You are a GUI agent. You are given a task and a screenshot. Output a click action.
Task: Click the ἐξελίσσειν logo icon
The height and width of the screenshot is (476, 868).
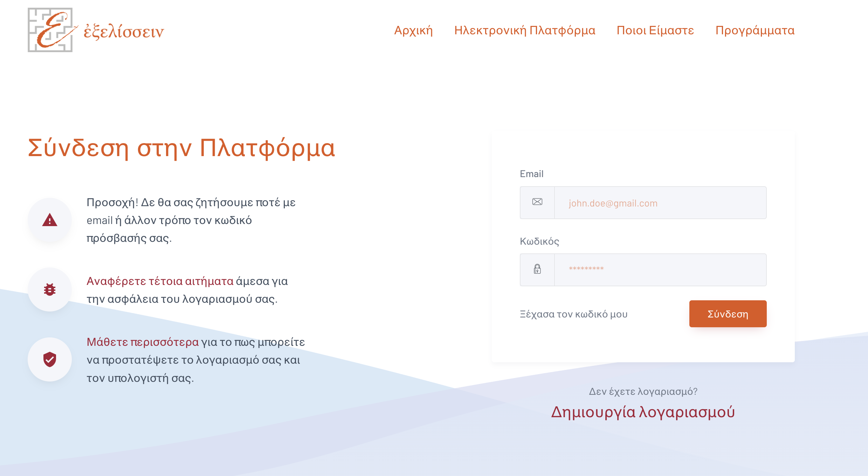click(50, 31)
